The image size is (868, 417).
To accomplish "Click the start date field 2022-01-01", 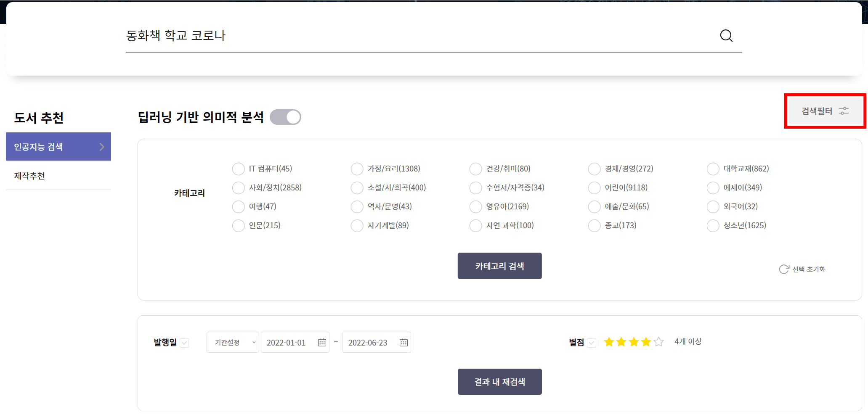I will (295, 342).
